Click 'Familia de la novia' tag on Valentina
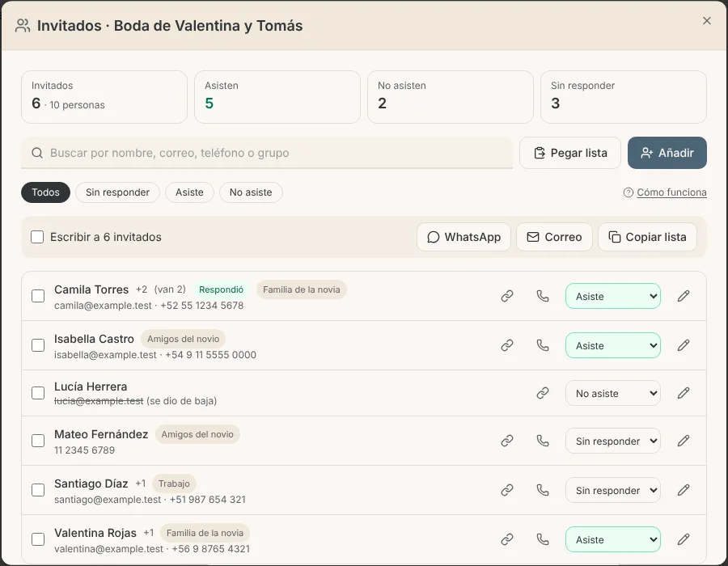 point(205,533)
